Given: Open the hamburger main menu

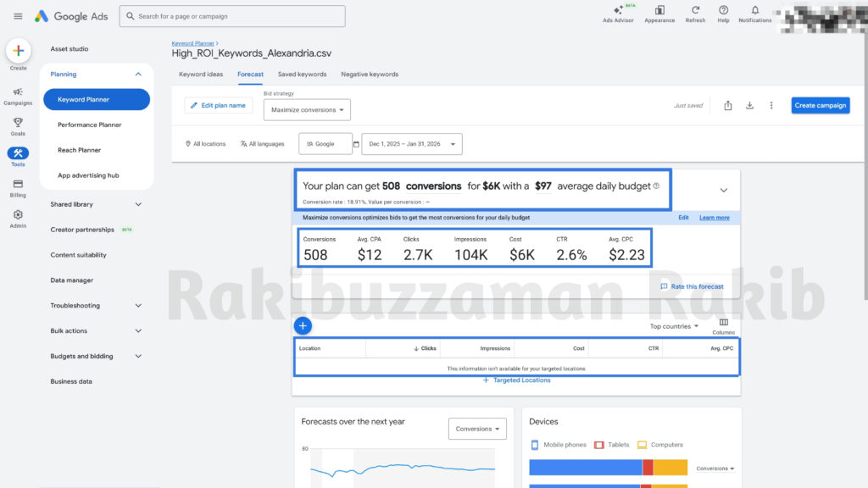Looking at the screenshot, I should [x=18, y=16].
